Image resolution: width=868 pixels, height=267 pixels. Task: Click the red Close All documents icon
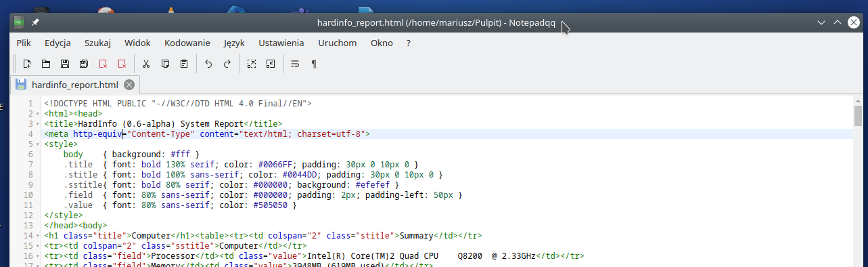pos(122,64)
